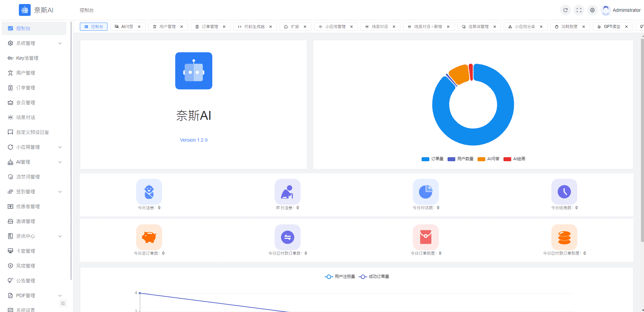Toggle 用户注册量 line chart legend

click(x=340, y=277)
